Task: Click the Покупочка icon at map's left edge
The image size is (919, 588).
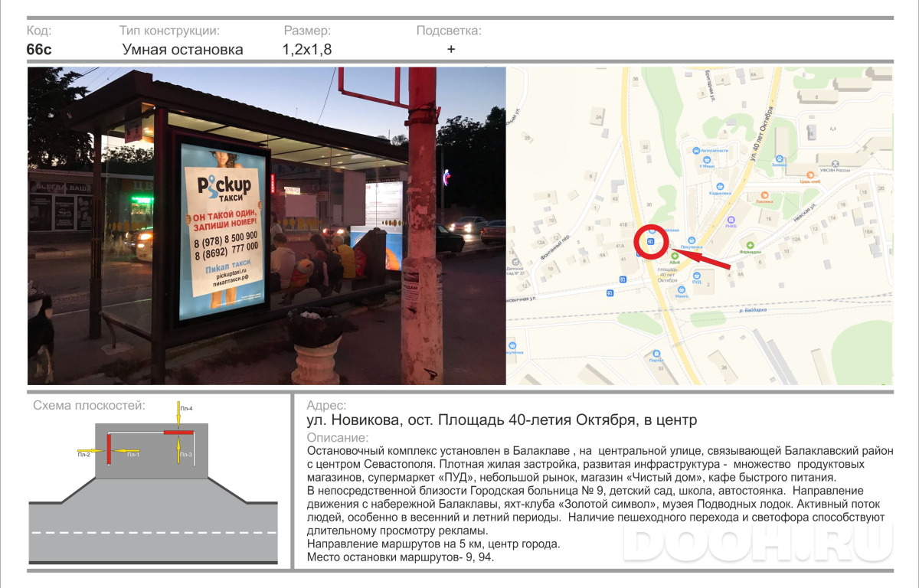Action: [512, 345]
